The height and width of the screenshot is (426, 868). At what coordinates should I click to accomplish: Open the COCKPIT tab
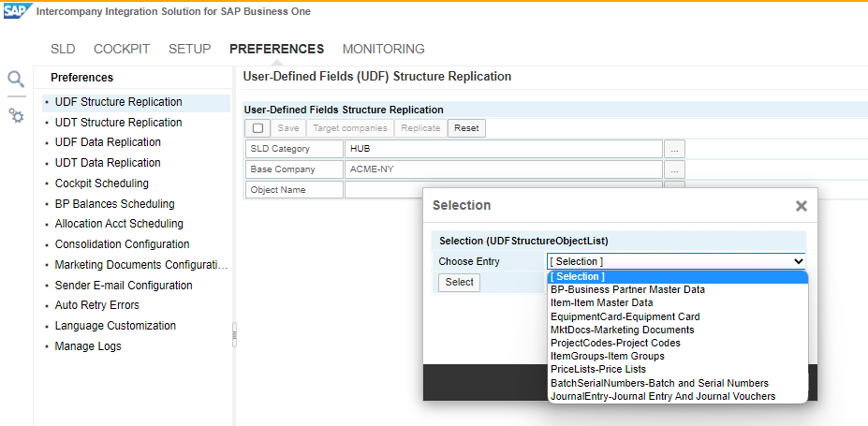tap(122, 49)
